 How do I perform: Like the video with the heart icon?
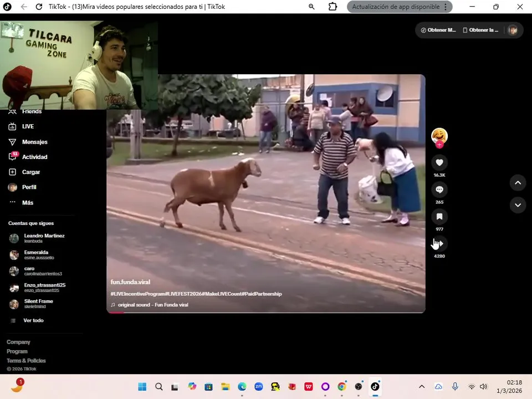439,162
